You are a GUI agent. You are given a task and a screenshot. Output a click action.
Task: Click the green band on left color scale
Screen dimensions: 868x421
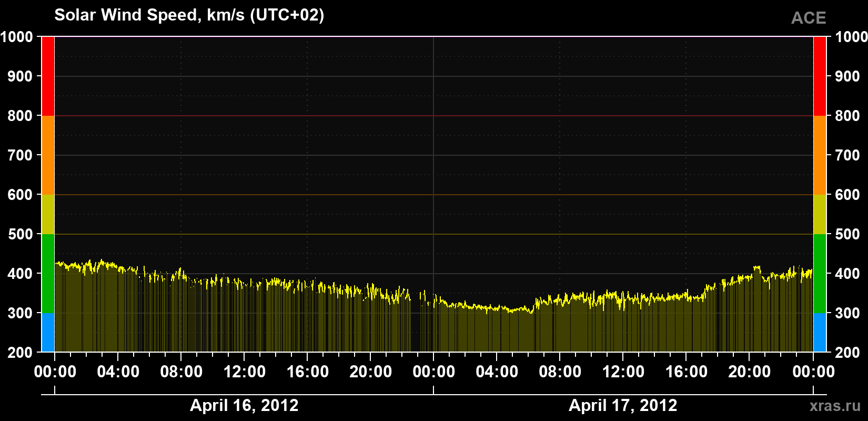[x=48, y=274]
